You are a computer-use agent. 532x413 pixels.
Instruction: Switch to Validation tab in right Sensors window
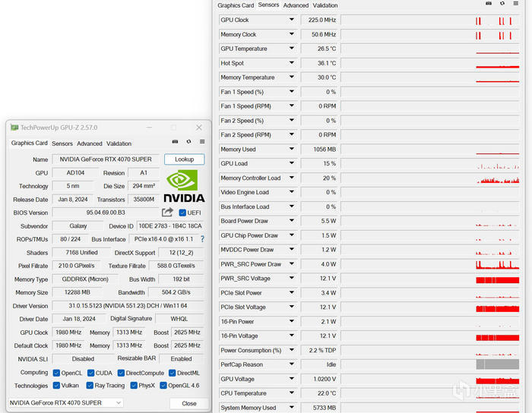325,5
